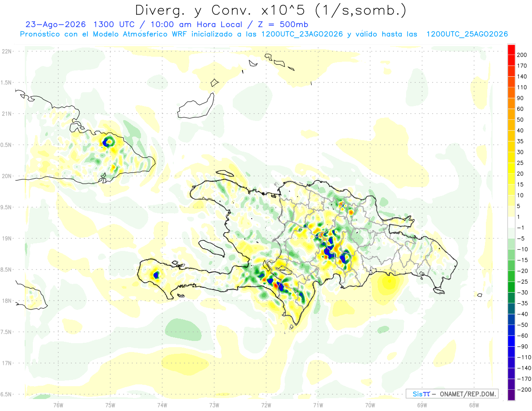Click the 68W longitude label

point(474,405)
